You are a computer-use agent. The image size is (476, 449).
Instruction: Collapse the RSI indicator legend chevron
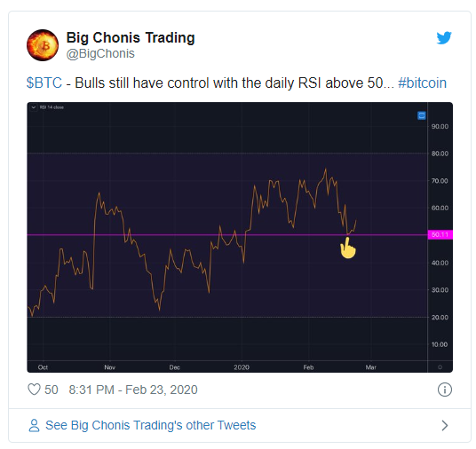34,107
